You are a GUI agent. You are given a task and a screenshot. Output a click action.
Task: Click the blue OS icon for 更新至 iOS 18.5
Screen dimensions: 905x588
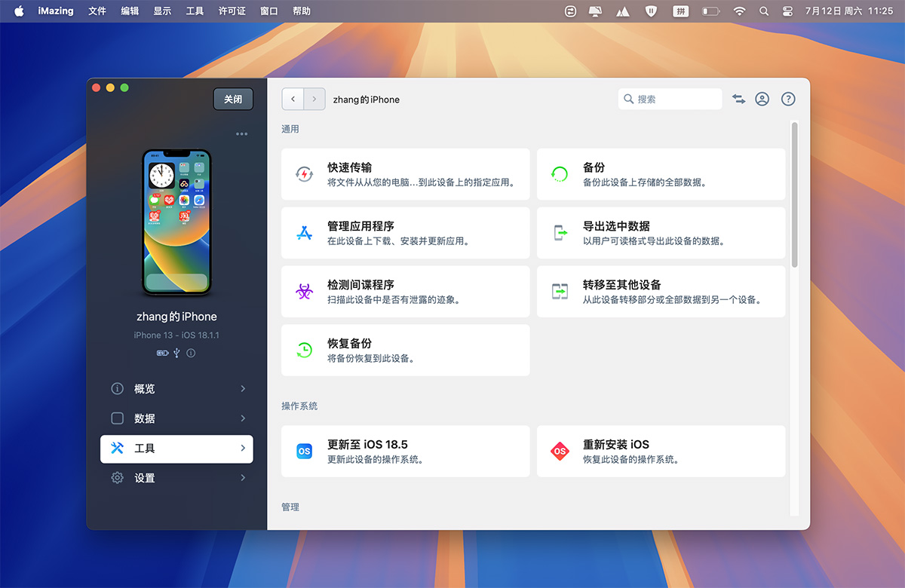coord(304,452)
